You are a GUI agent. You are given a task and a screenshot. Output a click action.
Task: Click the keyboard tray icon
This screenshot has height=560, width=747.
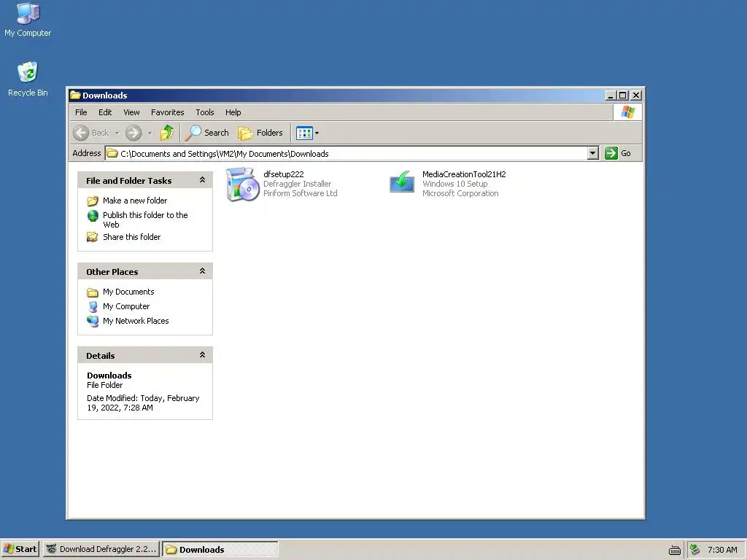click(675, 550)
